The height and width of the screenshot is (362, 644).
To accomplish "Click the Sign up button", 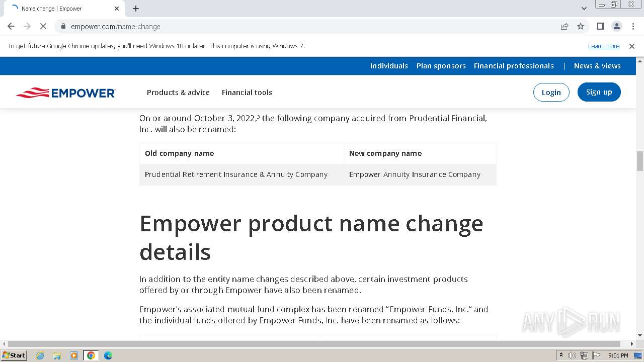I will pyautogui.click(x=599, y=92).
